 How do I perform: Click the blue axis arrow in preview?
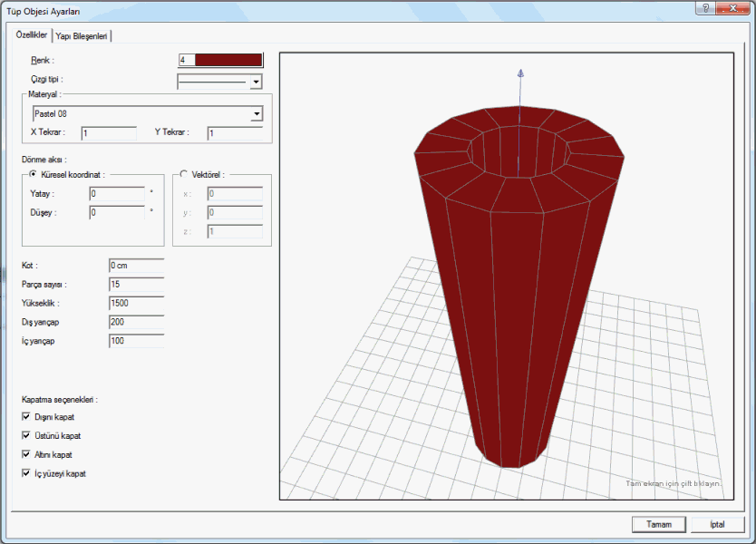click(520, 73)
